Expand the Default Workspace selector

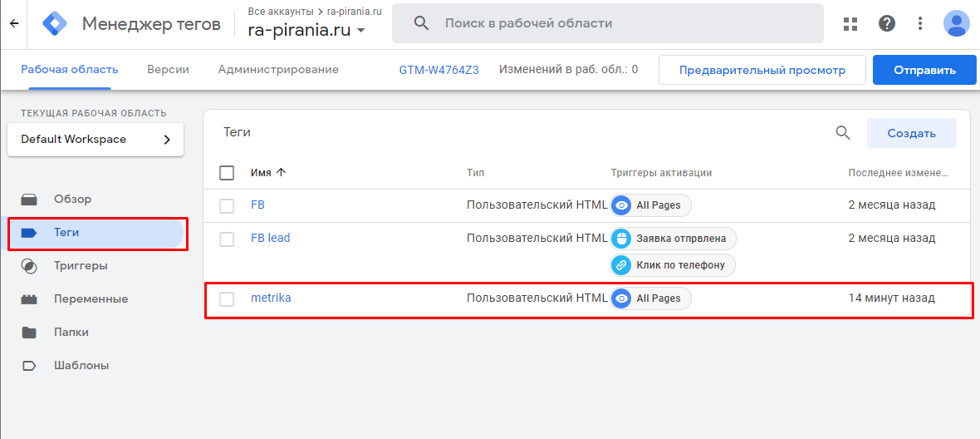(x=96, y=140)
